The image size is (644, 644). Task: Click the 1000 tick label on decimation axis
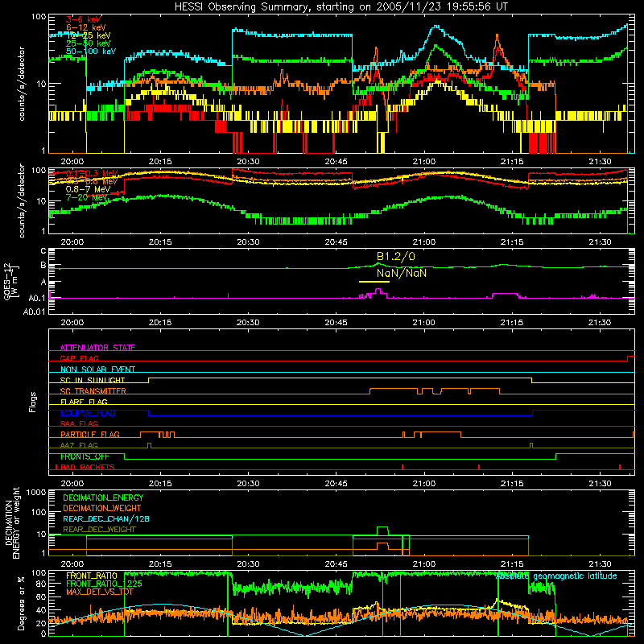click(36, 492)
